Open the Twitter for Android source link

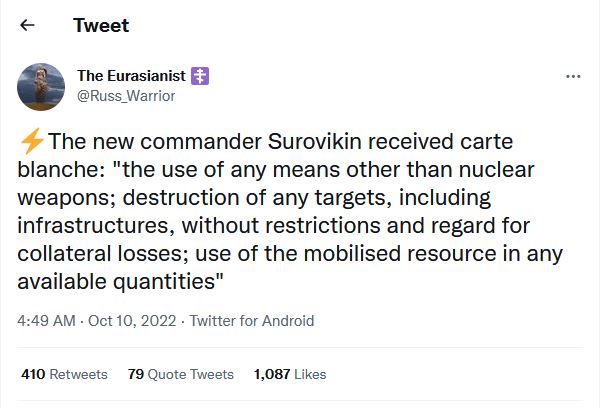coord(251,321)
